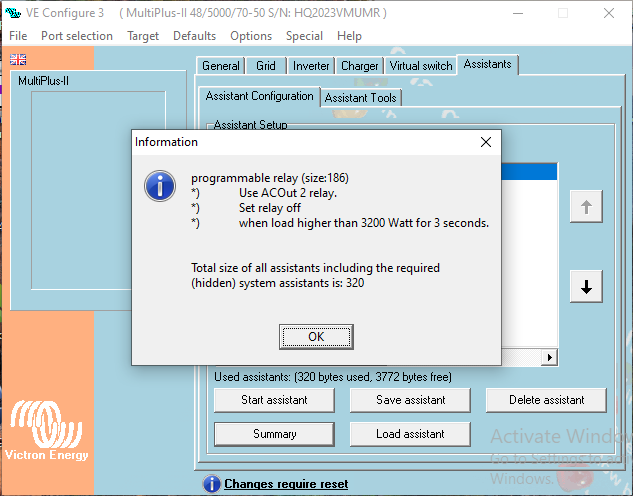Image resolution: width=633 pixels, height=496 pixels.
Task: Click the UK flag language icon
Action: 18,60
